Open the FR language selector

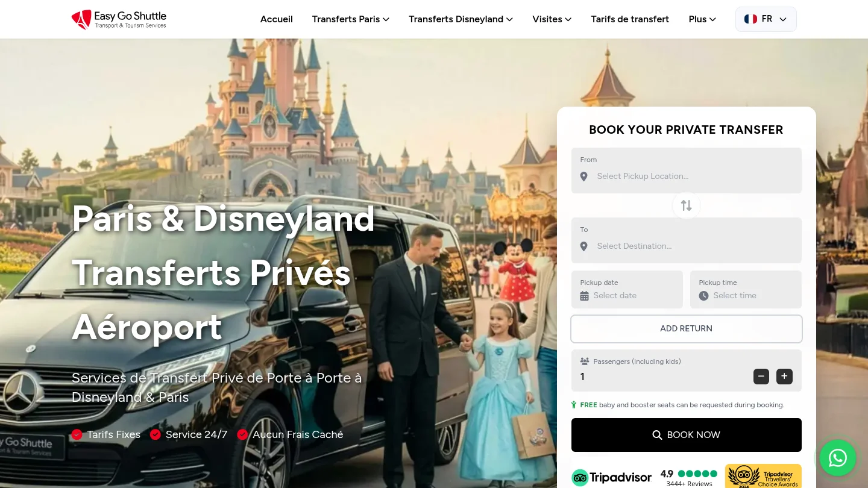[766, 19]
